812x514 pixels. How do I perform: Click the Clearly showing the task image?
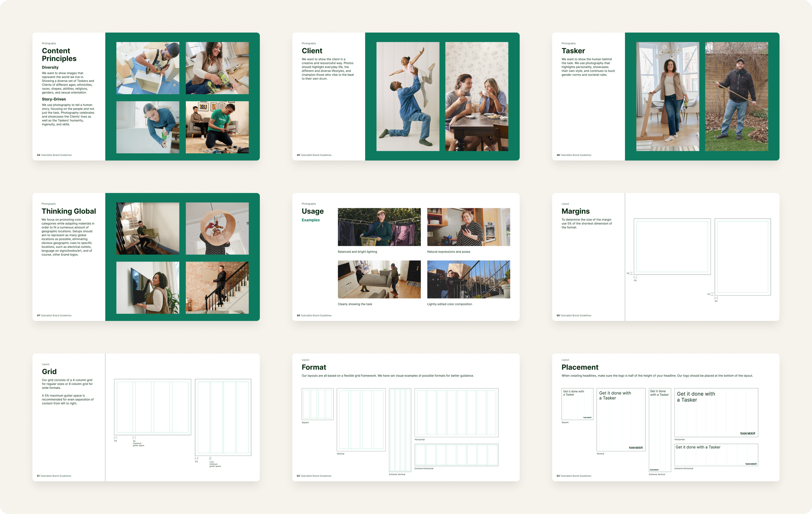[379, 279]
